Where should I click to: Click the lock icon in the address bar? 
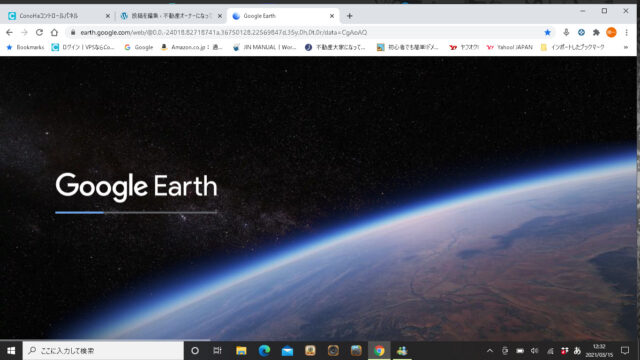point(73,32)
